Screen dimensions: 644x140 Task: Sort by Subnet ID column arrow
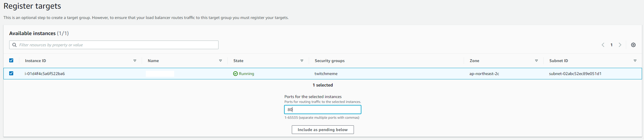(x=635, y=61)
